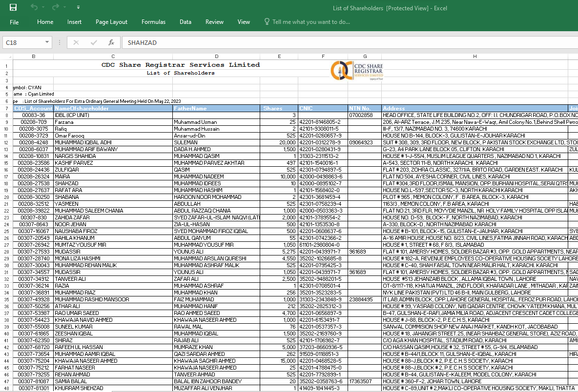Click the NTN cell '23884495'
Image resolution: width=578 pixels, height=392 pixels.
point(365,300)
